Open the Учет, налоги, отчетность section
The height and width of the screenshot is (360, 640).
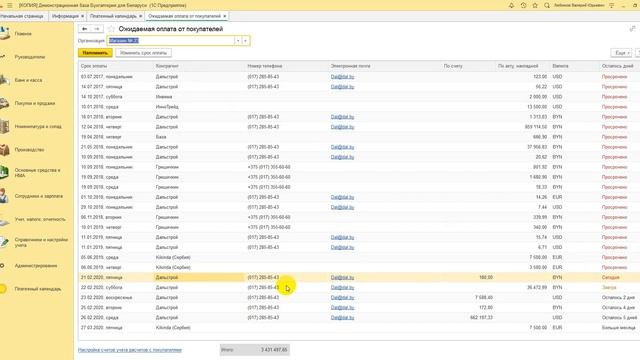(x=40, y=220)
